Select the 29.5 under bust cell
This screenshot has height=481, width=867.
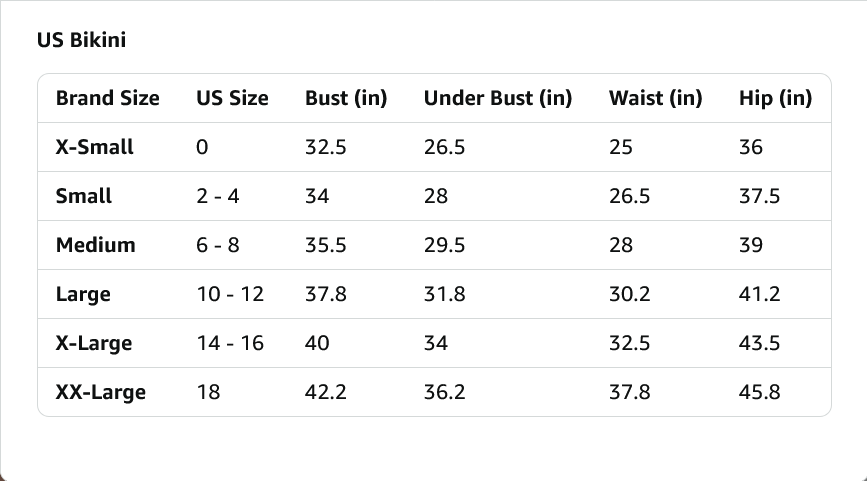[445, 245]
